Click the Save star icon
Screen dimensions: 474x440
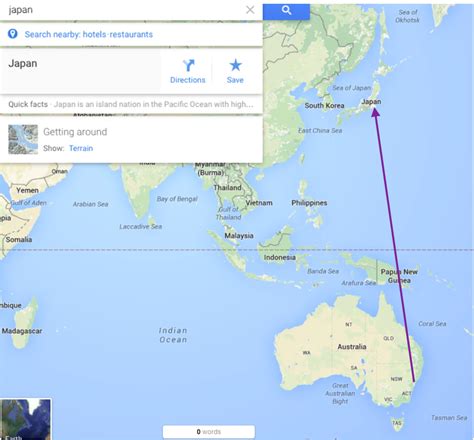(235, 65)
